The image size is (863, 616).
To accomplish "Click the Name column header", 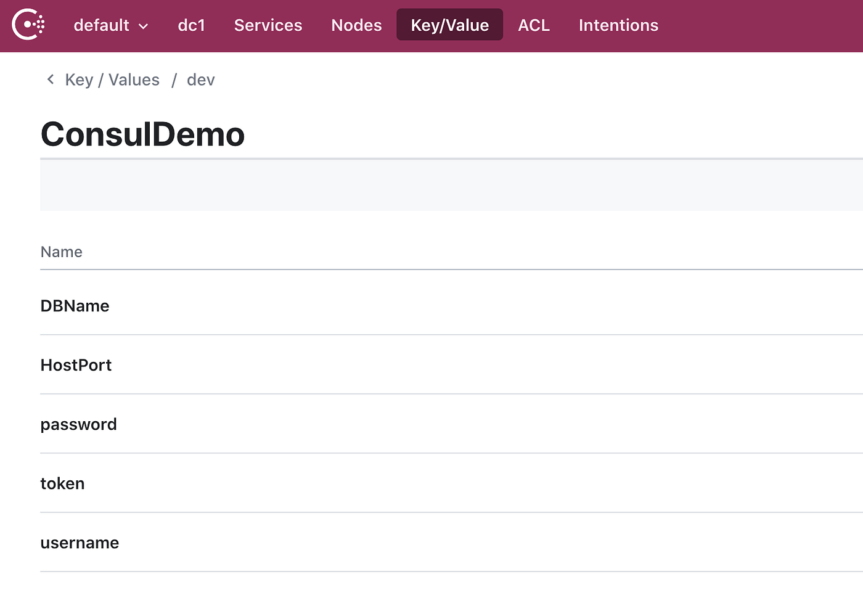I will point(61,252).
